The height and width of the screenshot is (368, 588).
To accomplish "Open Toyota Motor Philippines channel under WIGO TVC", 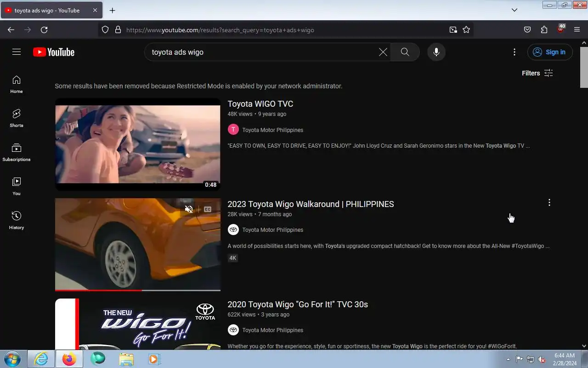I will point(273,130).
